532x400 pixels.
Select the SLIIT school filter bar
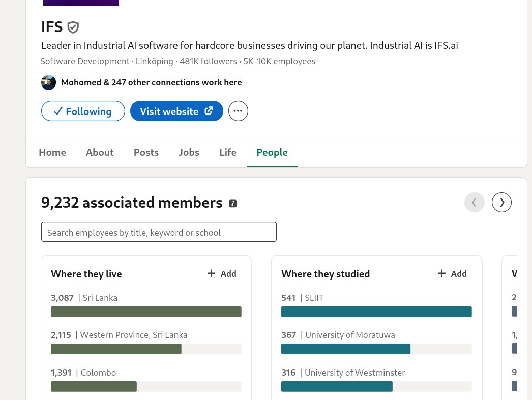[x=376, y=312]
